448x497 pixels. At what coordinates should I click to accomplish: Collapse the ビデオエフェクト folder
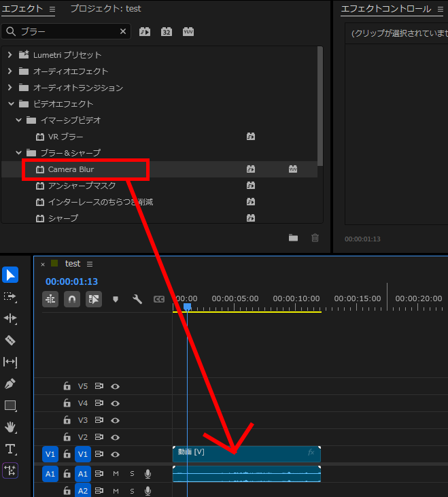[x=10, y=104]
